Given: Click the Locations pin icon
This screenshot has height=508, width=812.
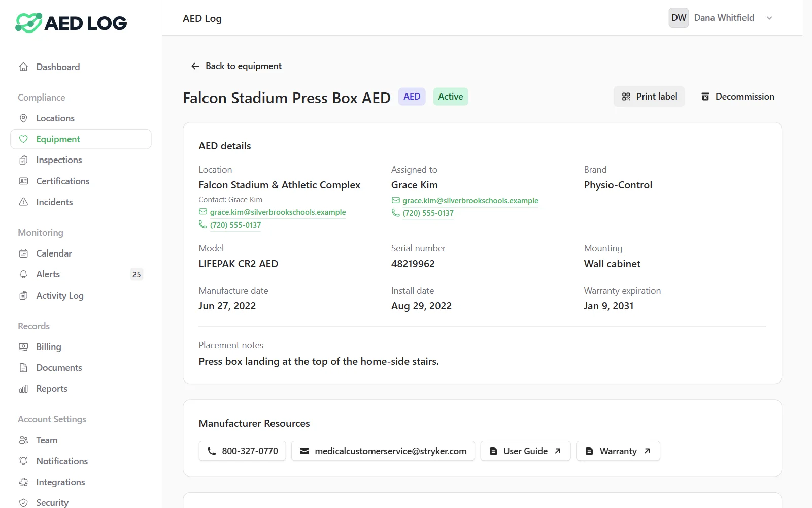Looking at the screenshot, I should tap(23, 118).
